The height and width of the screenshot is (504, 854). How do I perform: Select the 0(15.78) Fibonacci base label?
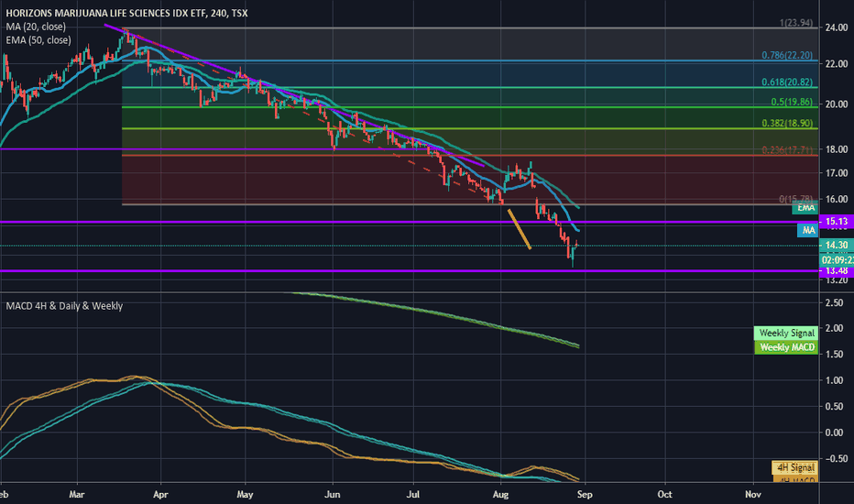[795, 200]
